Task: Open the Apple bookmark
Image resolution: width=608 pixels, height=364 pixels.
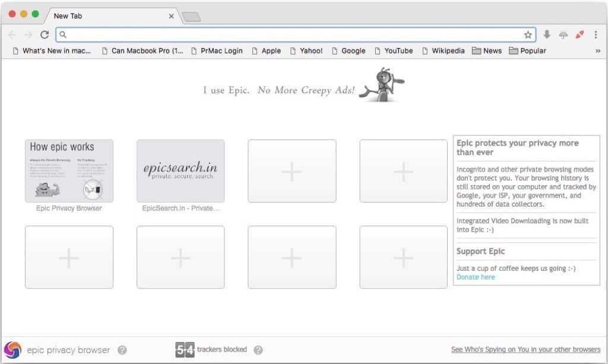Action: (x=267, y=51)
